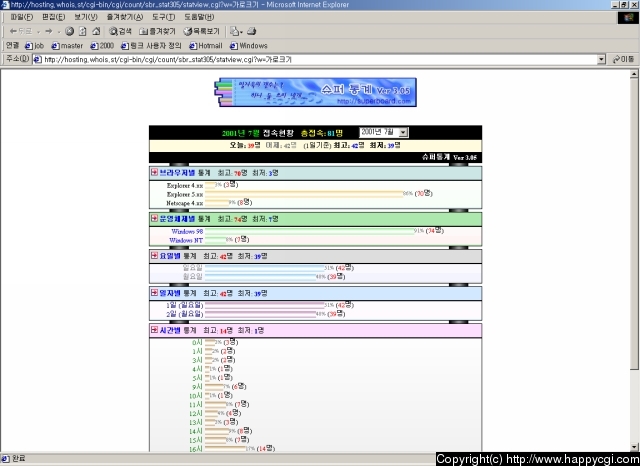Open the 2001년 7월 month dropdown
Screen dimensions: 640x466
coord(384,132)
